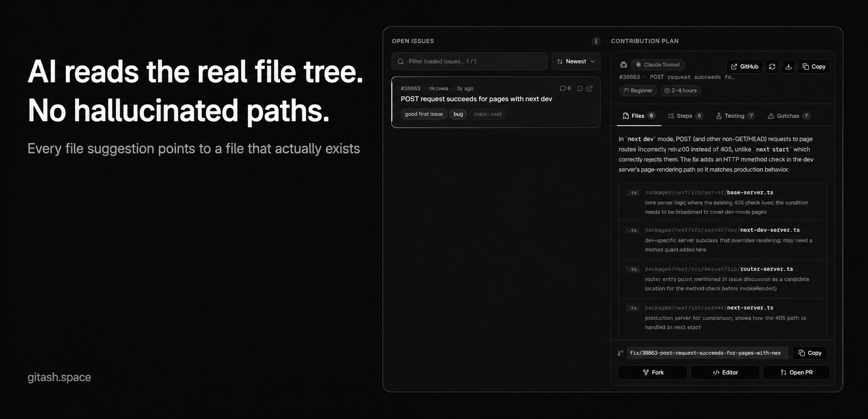
Task: Select the POST request succeeds issue card
Action: point(496,102)
